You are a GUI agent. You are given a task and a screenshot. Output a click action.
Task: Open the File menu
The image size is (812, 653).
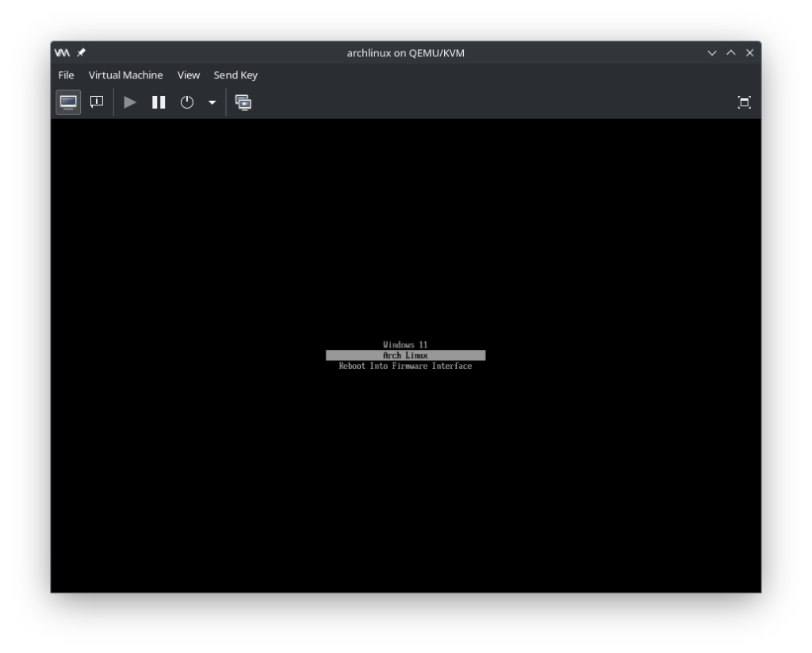point(66,75)
